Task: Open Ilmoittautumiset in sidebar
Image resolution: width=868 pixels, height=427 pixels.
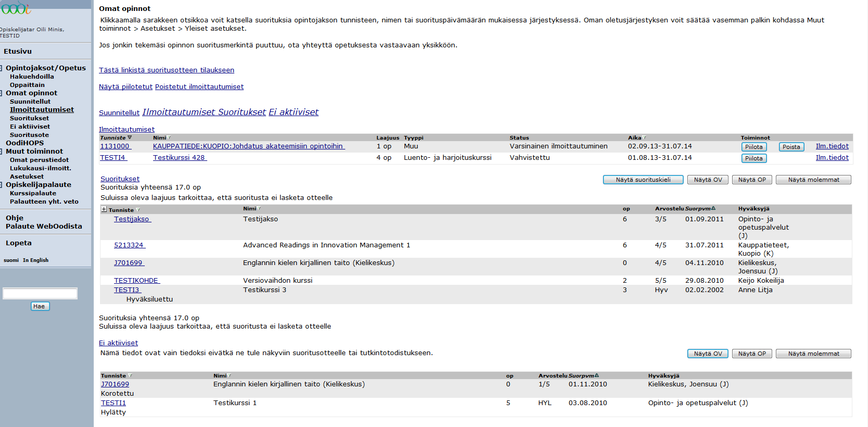Action: (42, 110)
